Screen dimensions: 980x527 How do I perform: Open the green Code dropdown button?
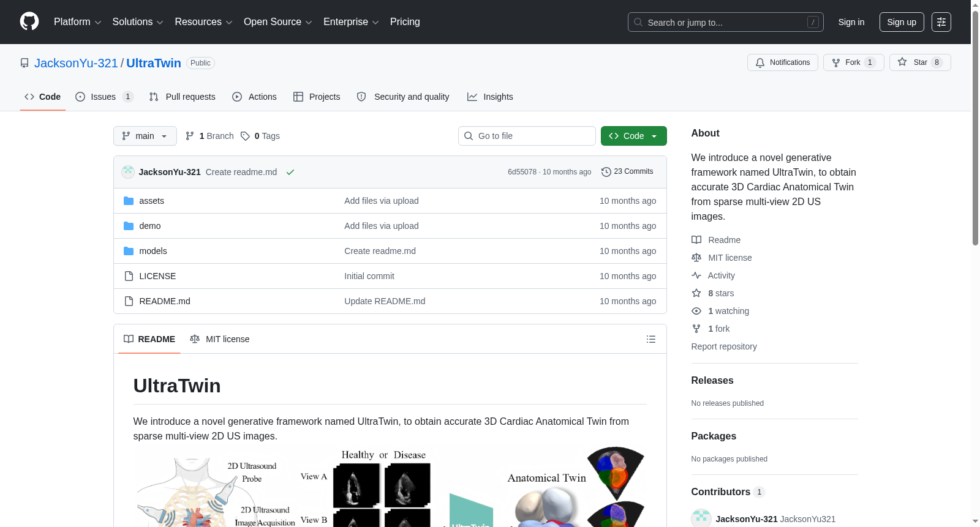(633, 136)
